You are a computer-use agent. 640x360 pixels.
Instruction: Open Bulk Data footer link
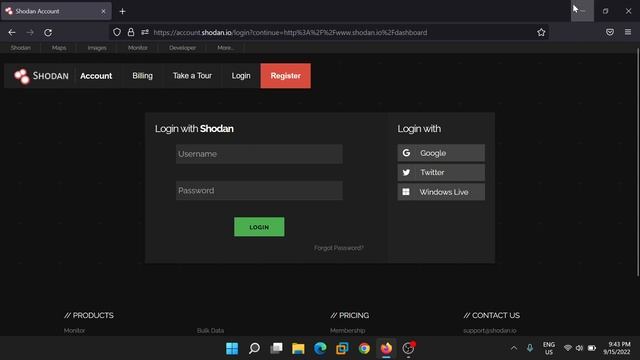tap(210, 331)
